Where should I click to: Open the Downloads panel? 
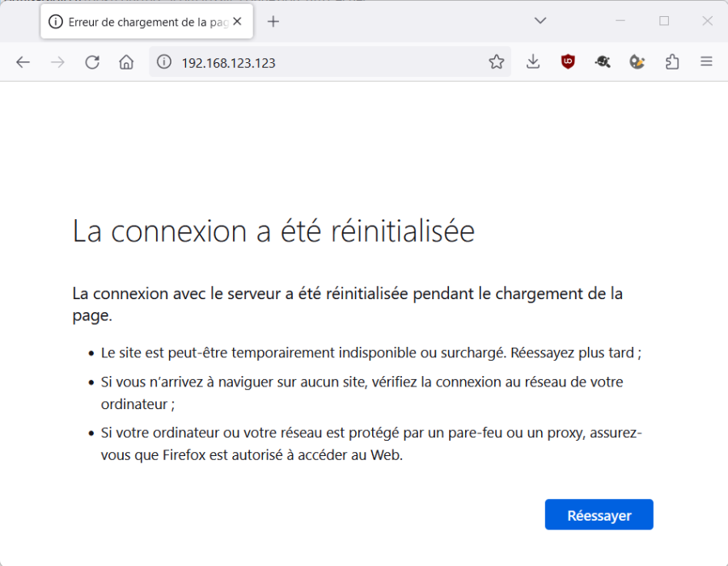532,62
